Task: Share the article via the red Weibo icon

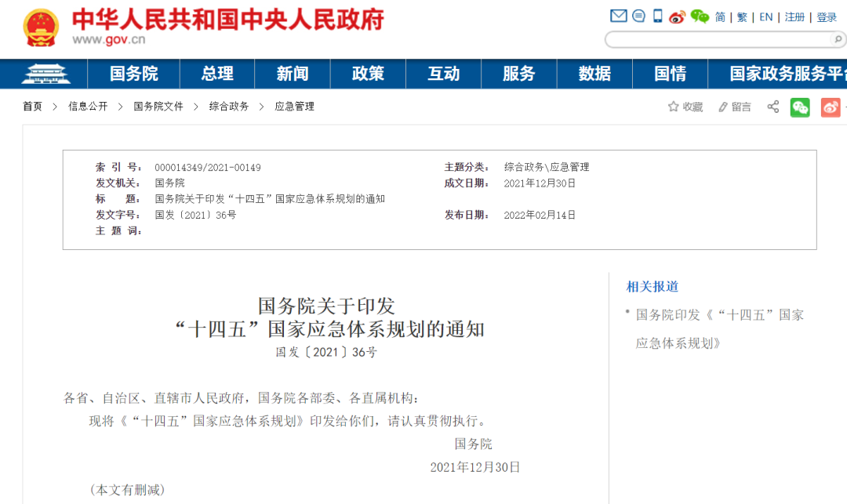Action: (831, 106)
